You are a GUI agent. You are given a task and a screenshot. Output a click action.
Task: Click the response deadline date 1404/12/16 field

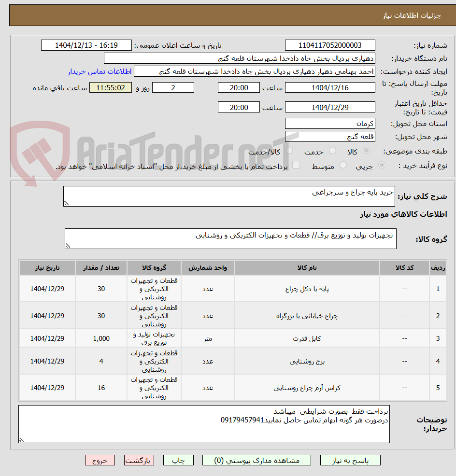(330, 88)
